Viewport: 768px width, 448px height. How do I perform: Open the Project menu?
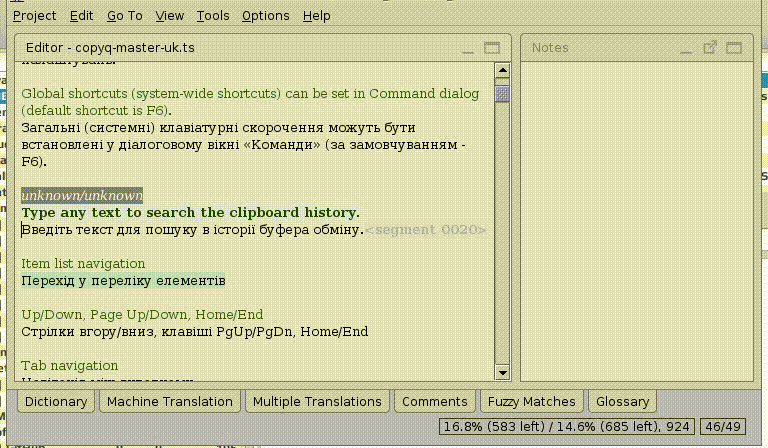coord(34,16)
